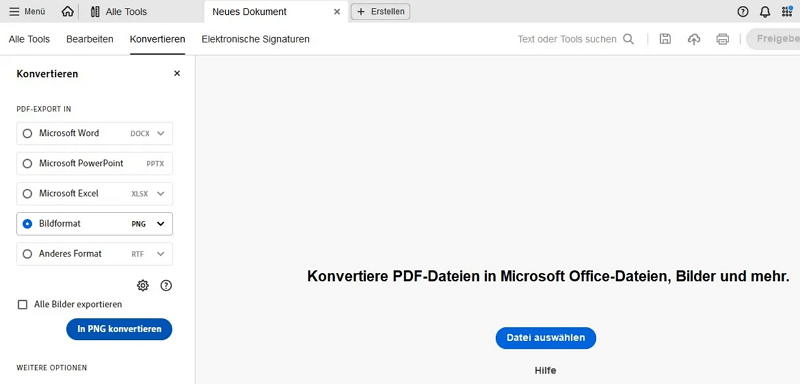Click the Text oder Tools suchen field
This screenshot has width=800, height=384.
[567, 39]
